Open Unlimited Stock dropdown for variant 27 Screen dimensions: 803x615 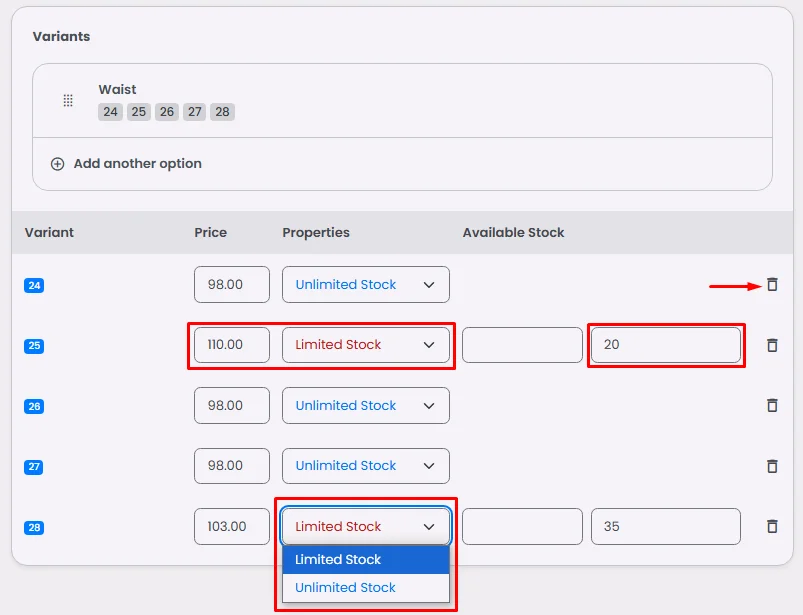(x=365, y=466)
